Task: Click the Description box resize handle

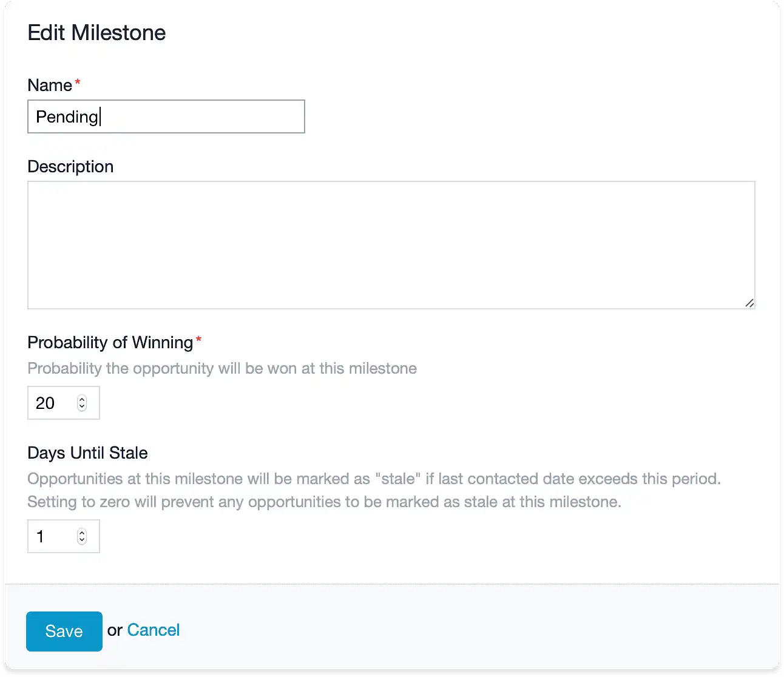Action: (x=749, y=303)
